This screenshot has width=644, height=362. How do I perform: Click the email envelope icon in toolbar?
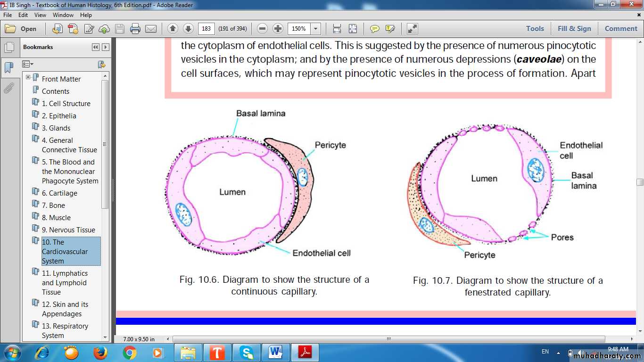[151, 29]
